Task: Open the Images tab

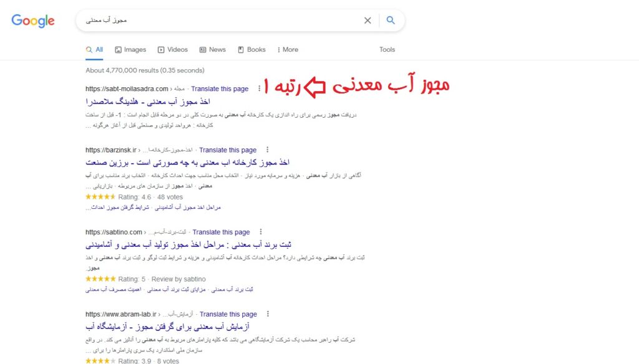Action: pos(130,50)
